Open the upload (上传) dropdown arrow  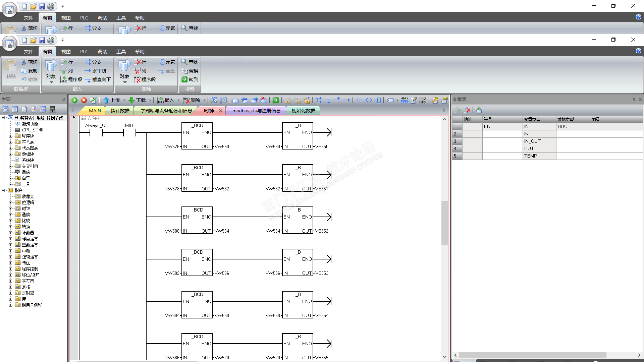click(124, 100)
